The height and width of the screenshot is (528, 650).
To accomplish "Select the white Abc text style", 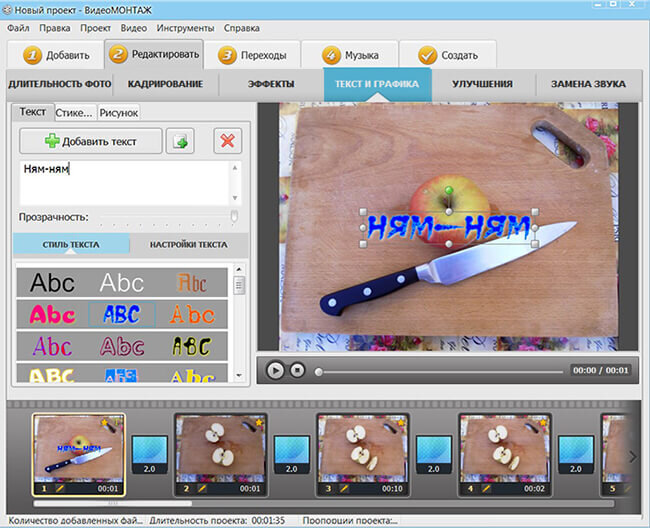I will [121, 283].
